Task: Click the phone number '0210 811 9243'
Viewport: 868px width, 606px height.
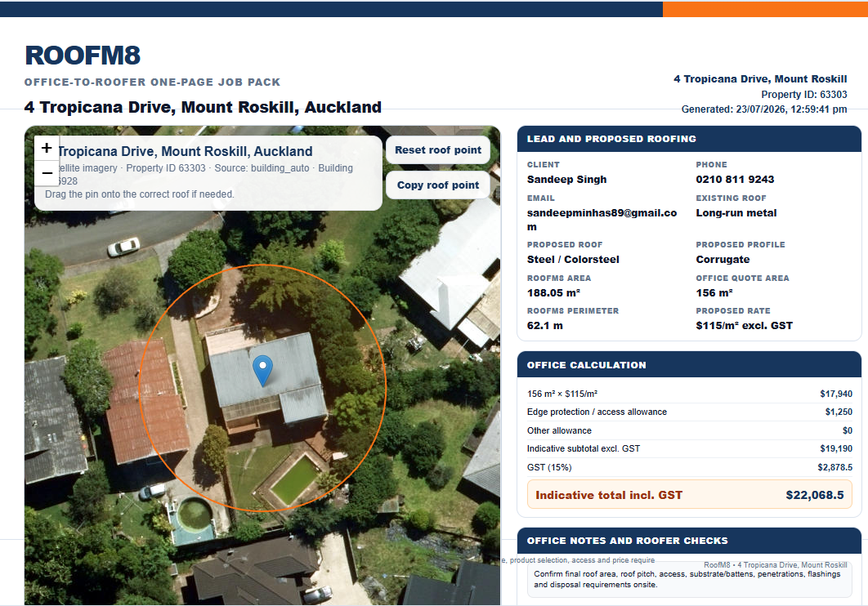Action: (735, 179)
